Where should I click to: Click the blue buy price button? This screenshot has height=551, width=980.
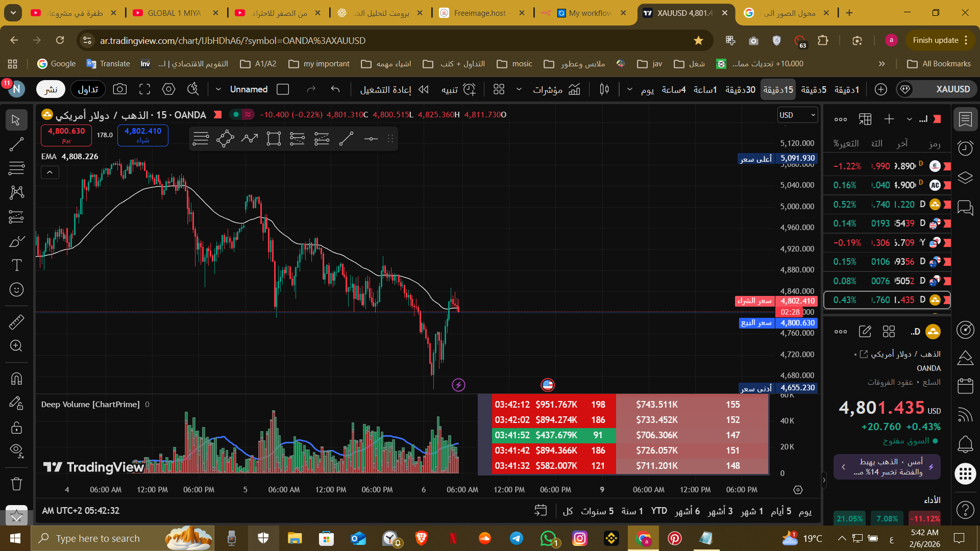[143, 135]
